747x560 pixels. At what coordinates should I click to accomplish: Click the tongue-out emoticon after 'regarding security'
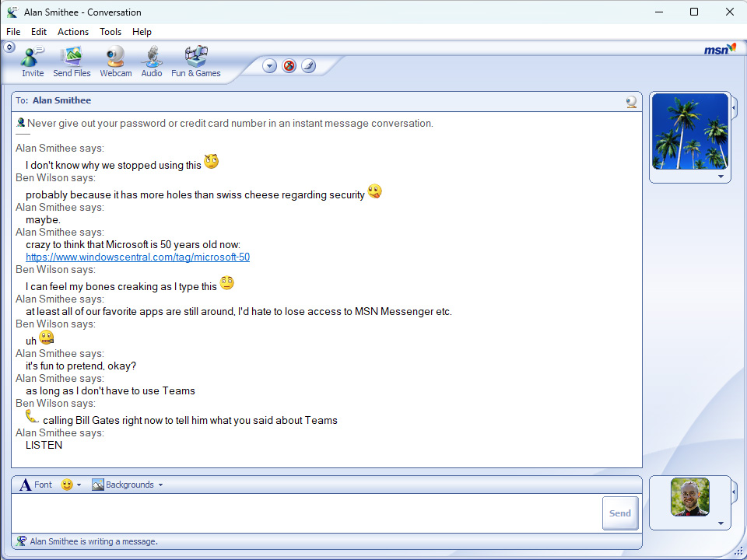pos(375,191)
